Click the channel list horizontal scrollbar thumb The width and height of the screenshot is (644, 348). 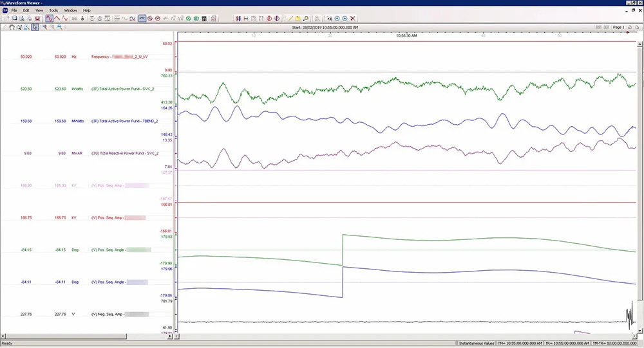click(66, 336)
